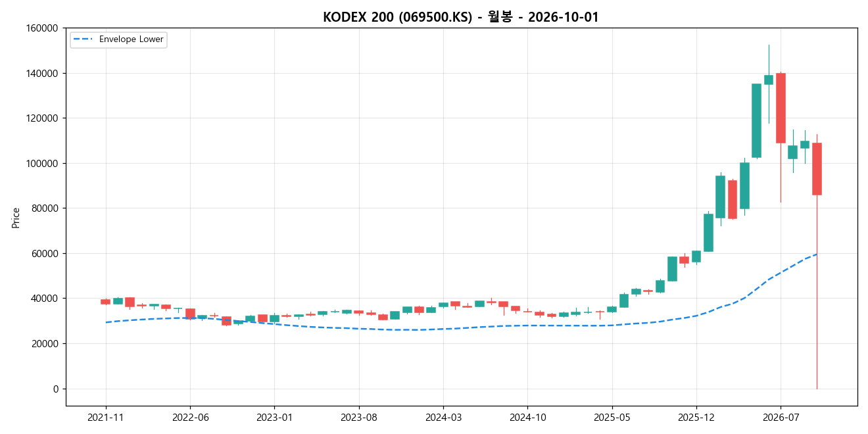Click the Envelope Lower legend label
Viewport: 868px width, 434px height.
coord(131,39)
